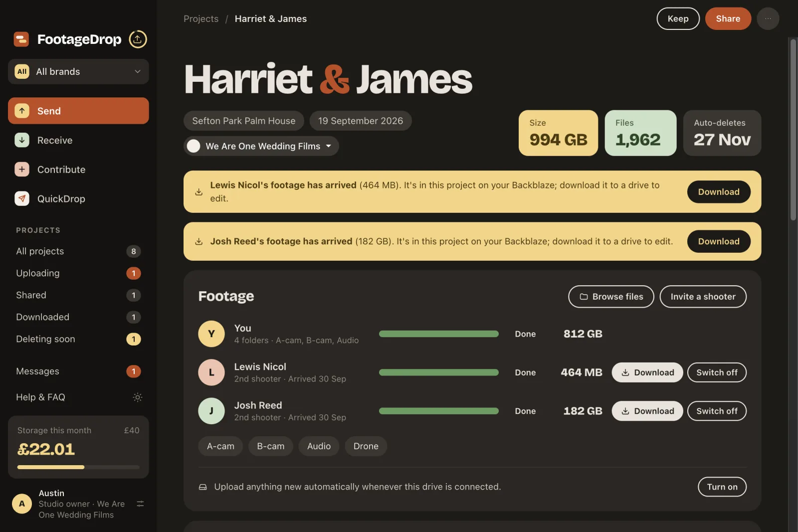Click Lewis Nicol's upload progress bar

pyautogui.click(x=439, y=372)
